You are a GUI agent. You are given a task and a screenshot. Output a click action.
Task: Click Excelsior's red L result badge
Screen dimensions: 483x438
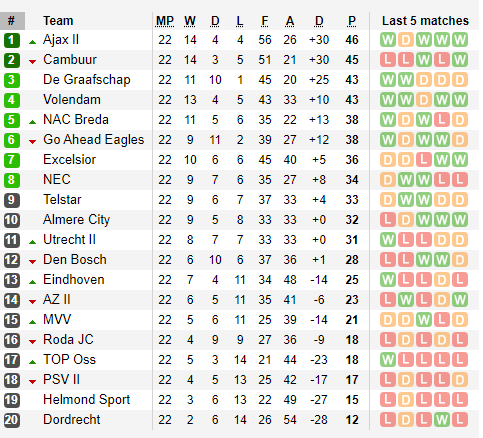[x=424, y=160]
